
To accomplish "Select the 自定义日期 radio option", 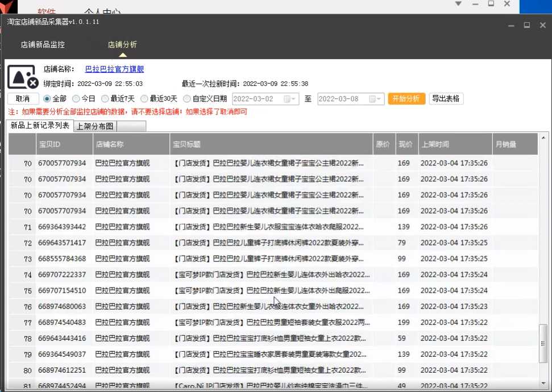I will click(x=205, y=99).
